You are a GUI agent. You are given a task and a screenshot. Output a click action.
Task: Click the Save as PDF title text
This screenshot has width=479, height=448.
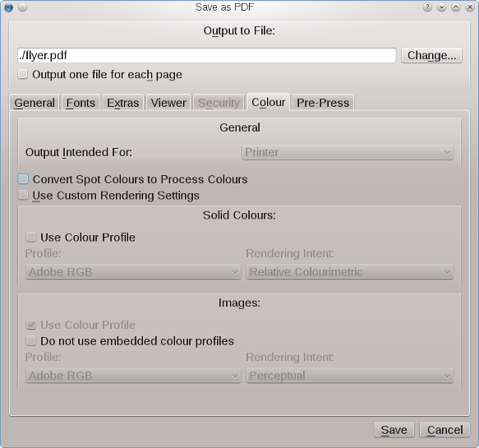224,7
